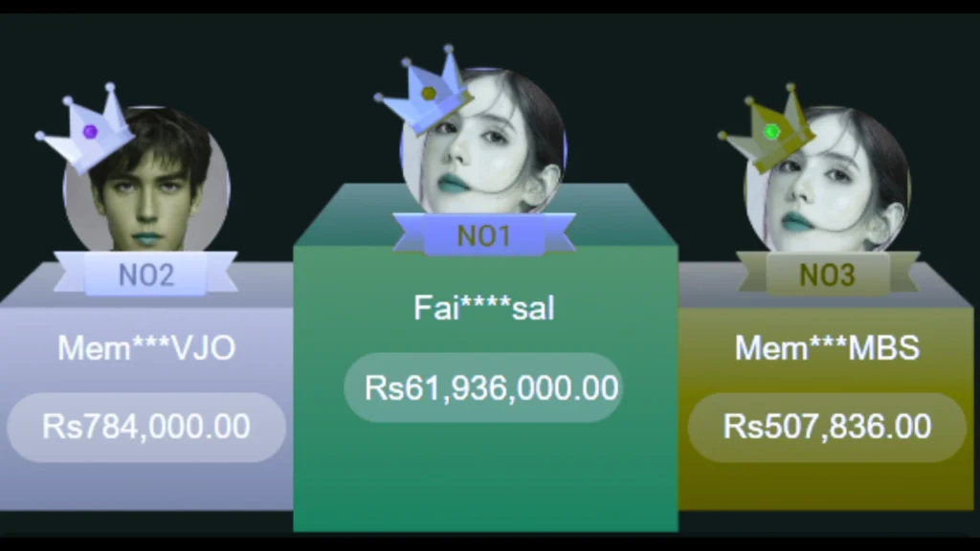Viewport: 980px width, 551px height.
Task: Click the purple gem on silver crown
Action: pyautogui.click(x=91, y=131)
